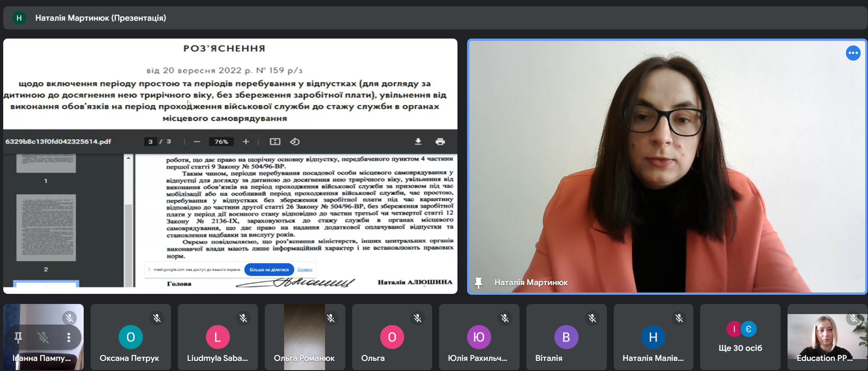Screen dimensions: 868x371
Task: Open the three-dot menu on Іванна Пампу's tile
Action: point(69,337)
